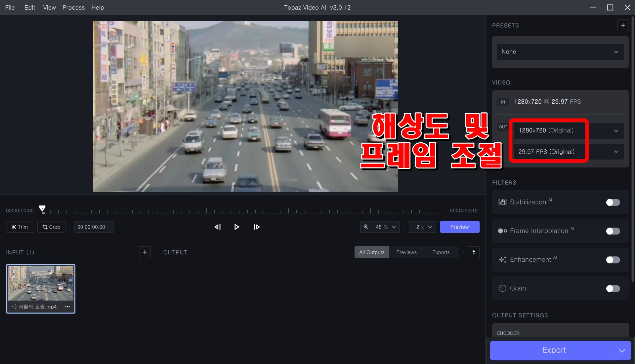The image size is (635, 364).
Task: Toggle the Enhancement filter
Action: (613, 260)
